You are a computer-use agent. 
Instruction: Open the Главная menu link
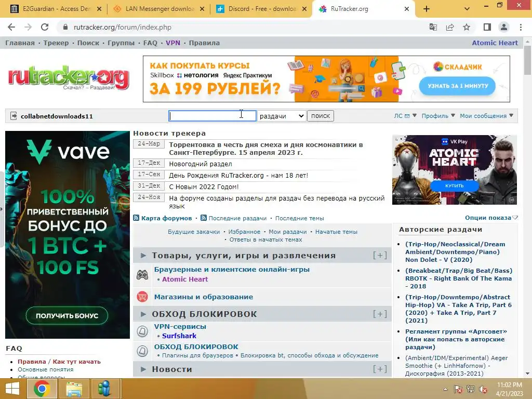20,43
